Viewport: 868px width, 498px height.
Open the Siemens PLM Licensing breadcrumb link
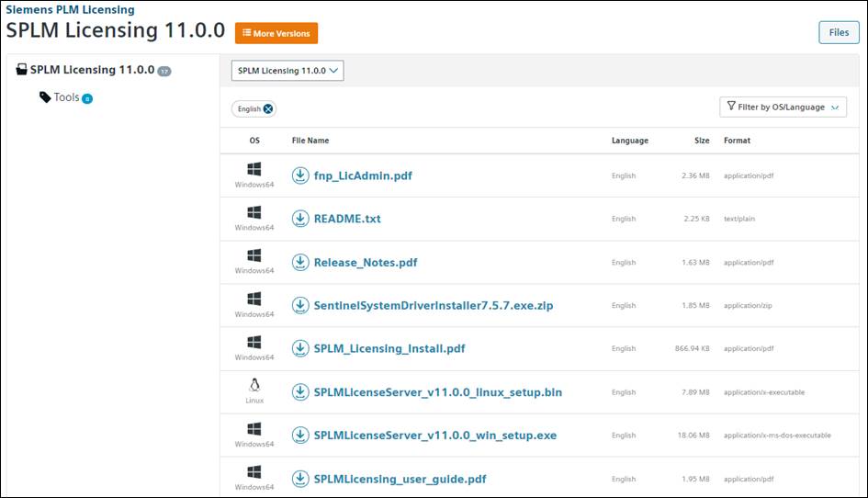tap(70, 10)
